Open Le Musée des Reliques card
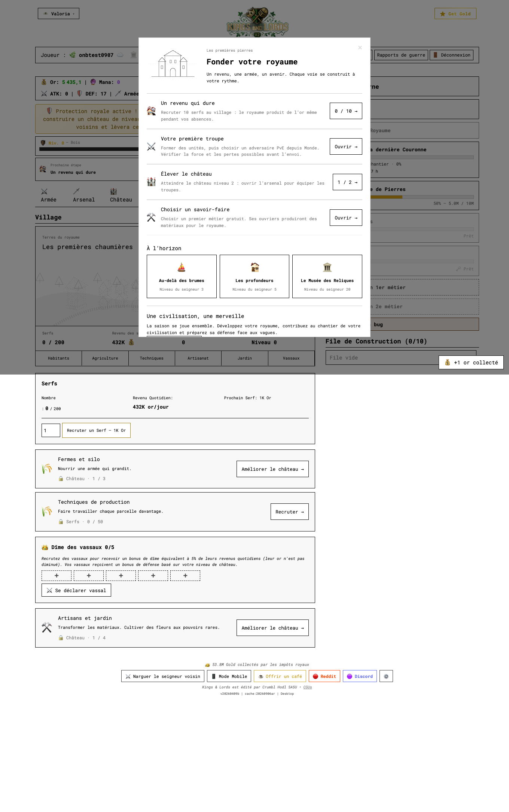 327,276
